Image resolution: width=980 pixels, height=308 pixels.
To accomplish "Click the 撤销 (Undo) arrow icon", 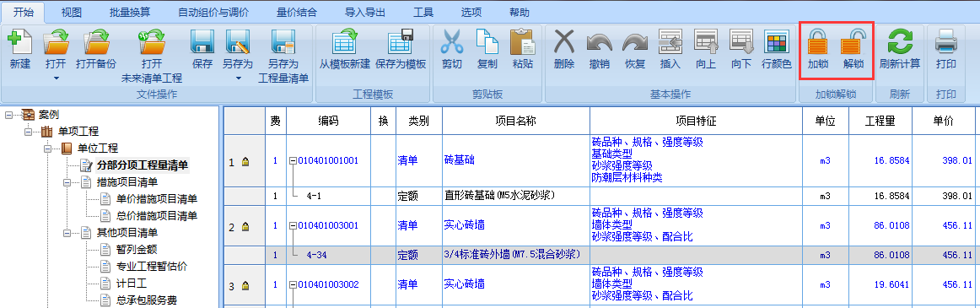I will point(600,42).
